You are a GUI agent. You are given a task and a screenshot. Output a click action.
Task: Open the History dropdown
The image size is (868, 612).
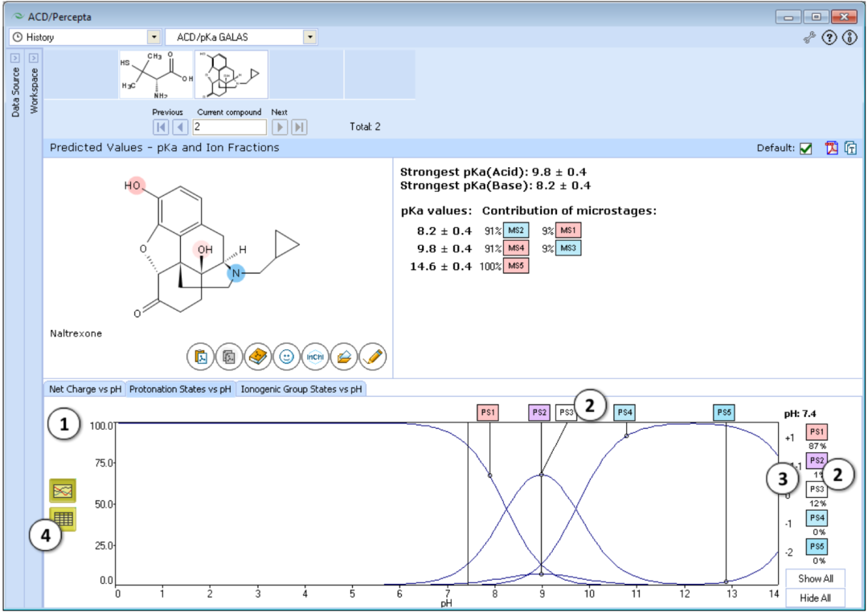pos(153,37)
